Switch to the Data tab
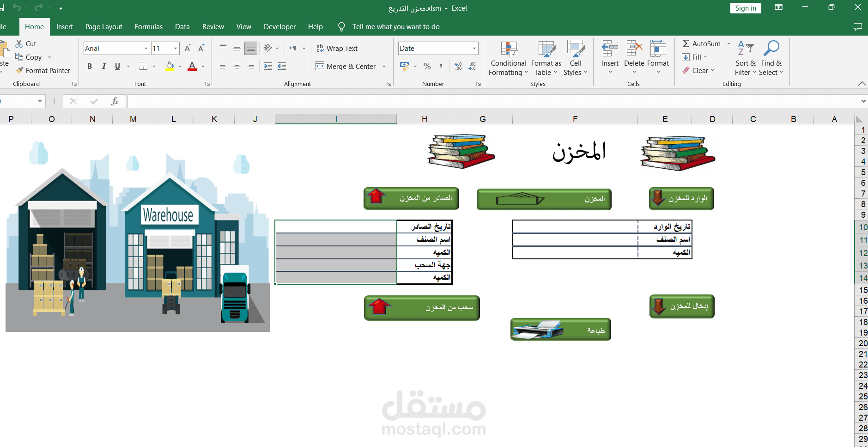Viewport: 868px width, 447px height. [182, 27]
